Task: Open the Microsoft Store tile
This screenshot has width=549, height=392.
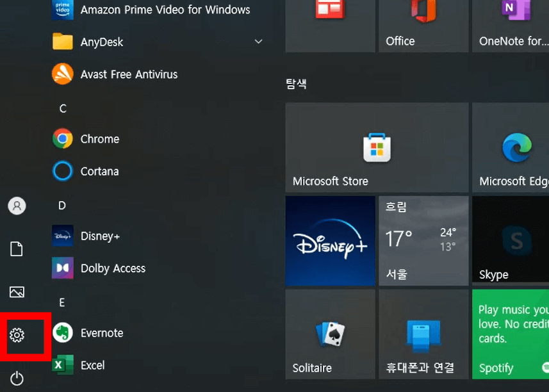Action: pos(377,147)
